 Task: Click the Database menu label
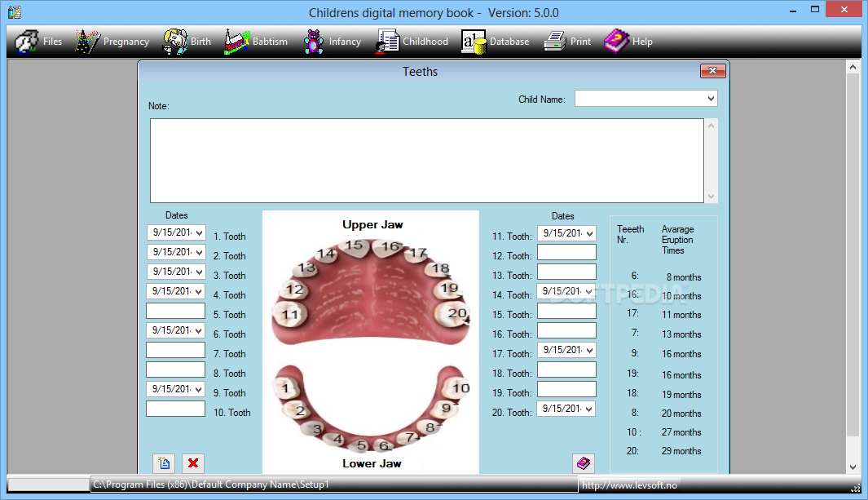click(509, 42)
